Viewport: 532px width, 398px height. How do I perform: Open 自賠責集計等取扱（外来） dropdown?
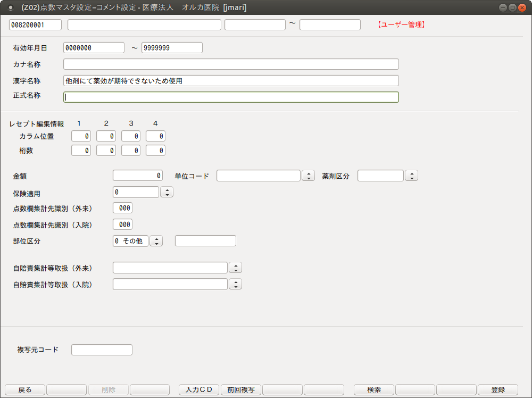coord(235,268)
